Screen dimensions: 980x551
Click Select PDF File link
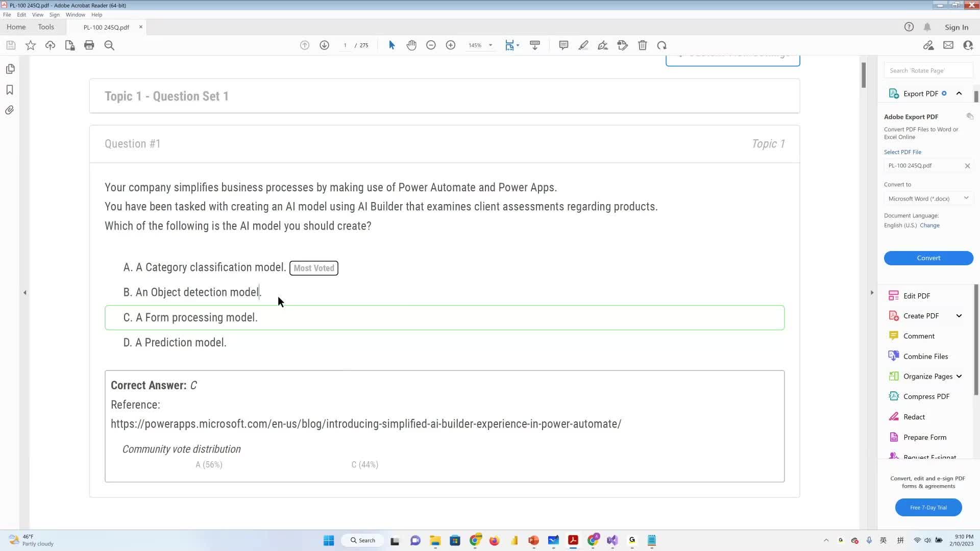(x=902, y=152)
